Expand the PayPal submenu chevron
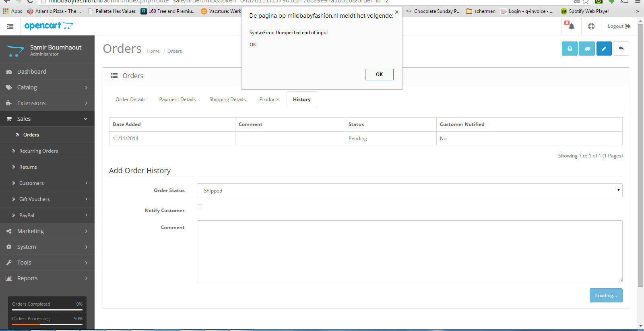This screenshot has width=644, height=331. [x=86, y=215]
